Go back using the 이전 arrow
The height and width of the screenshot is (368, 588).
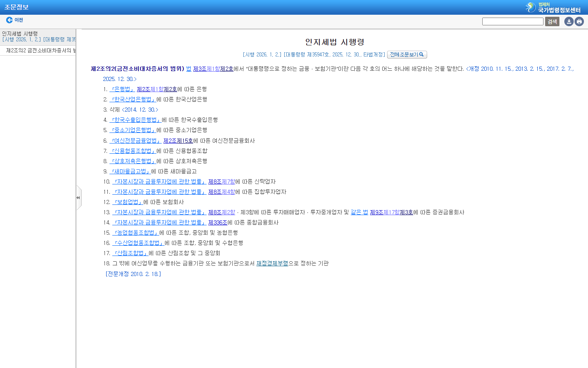[15, 20]
